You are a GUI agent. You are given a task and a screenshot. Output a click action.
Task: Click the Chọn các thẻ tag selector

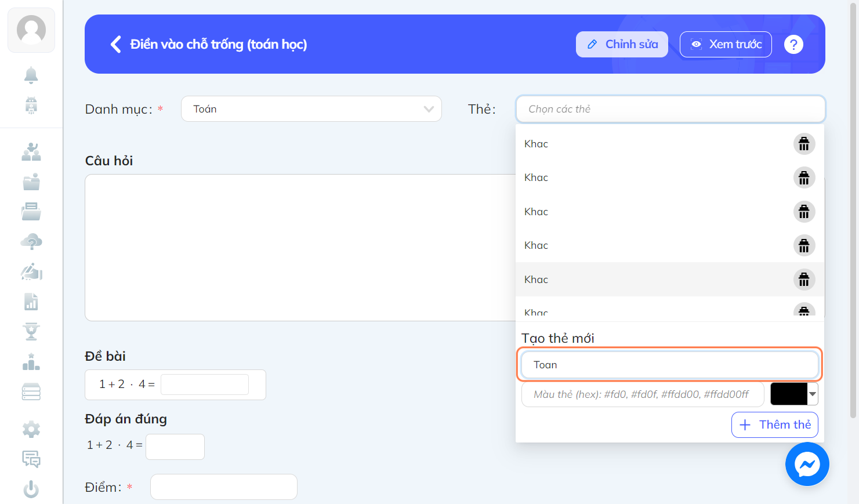[670, 109]
